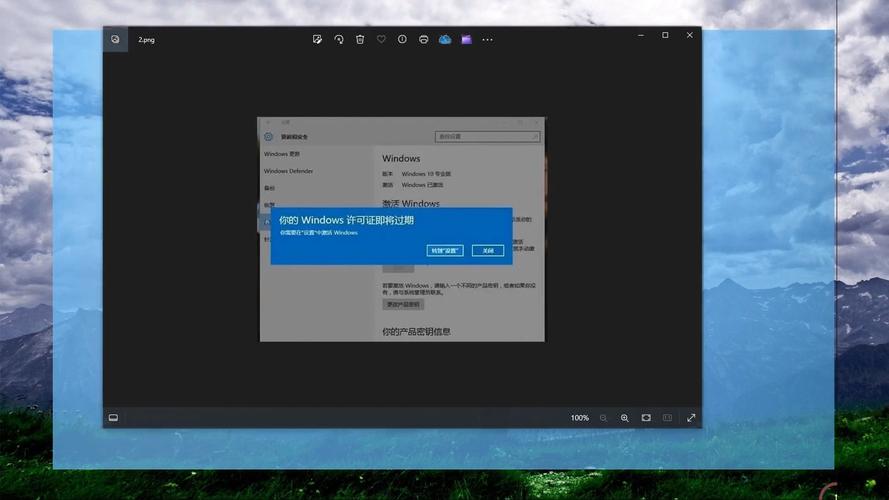Close the Photos window
The image size is (889, 500).
pos(689,35)
